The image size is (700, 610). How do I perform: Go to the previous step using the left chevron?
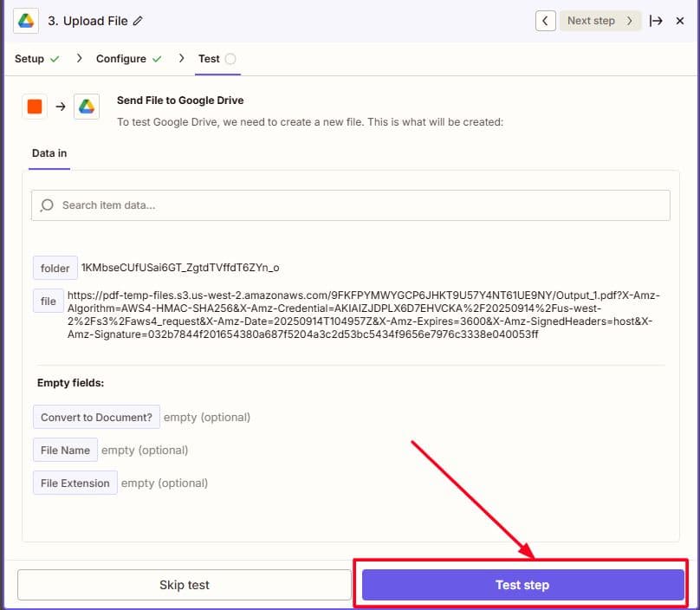(545, 21)
